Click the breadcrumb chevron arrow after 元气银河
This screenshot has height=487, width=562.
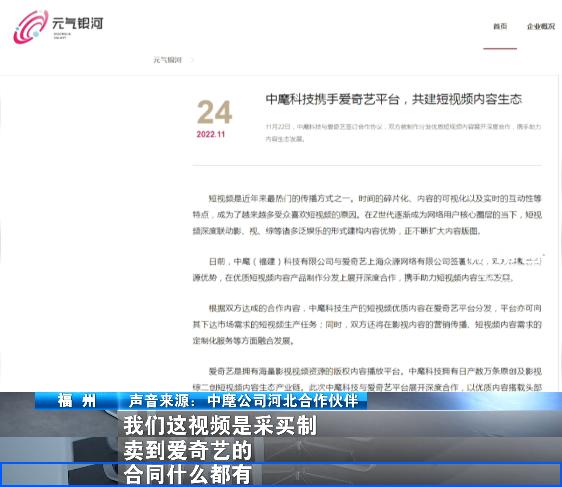tap(192, 60)
